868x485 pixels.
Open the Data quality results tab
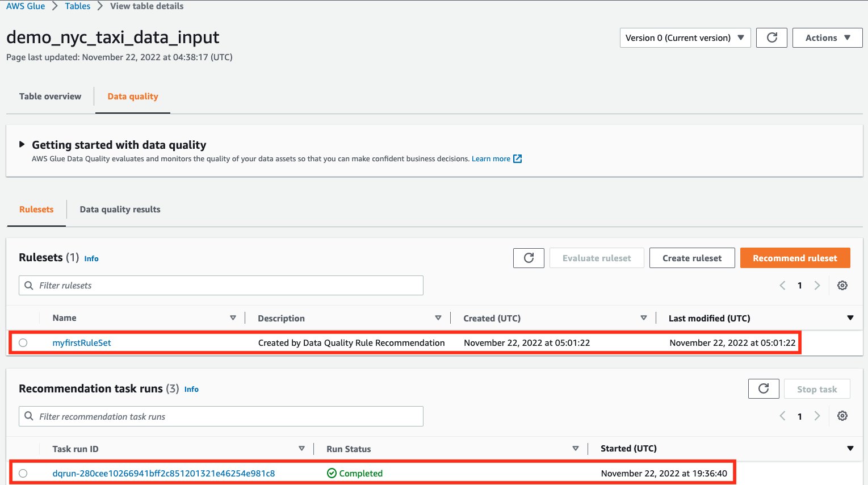click(x=120, y=210)
